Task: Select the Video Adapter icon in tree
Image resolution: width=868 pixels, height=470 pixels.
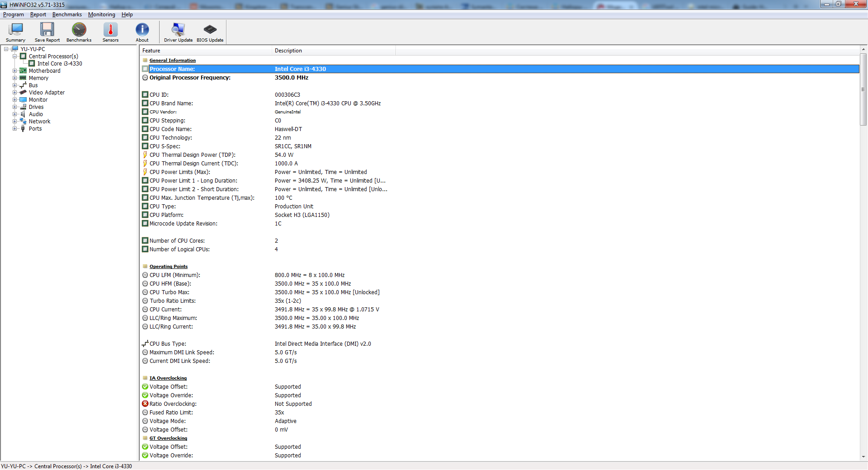Action: [x=23, y=92]
